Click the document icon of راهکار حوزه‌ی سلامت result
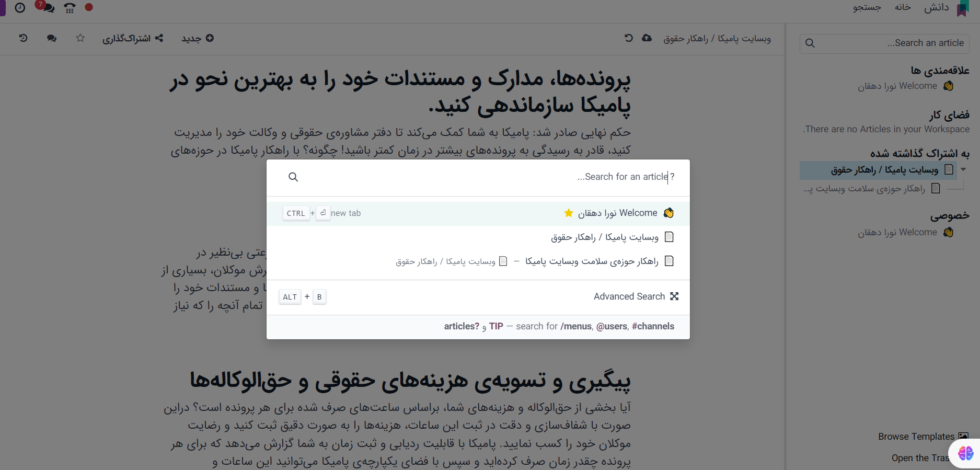 [669, 261]
